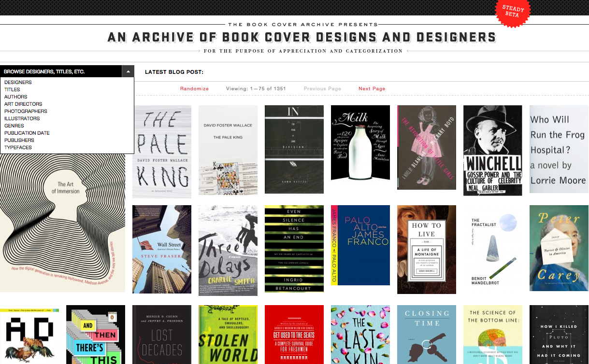Select Designers in the browse menu
The image size is (589, 364).
[18, 82]
